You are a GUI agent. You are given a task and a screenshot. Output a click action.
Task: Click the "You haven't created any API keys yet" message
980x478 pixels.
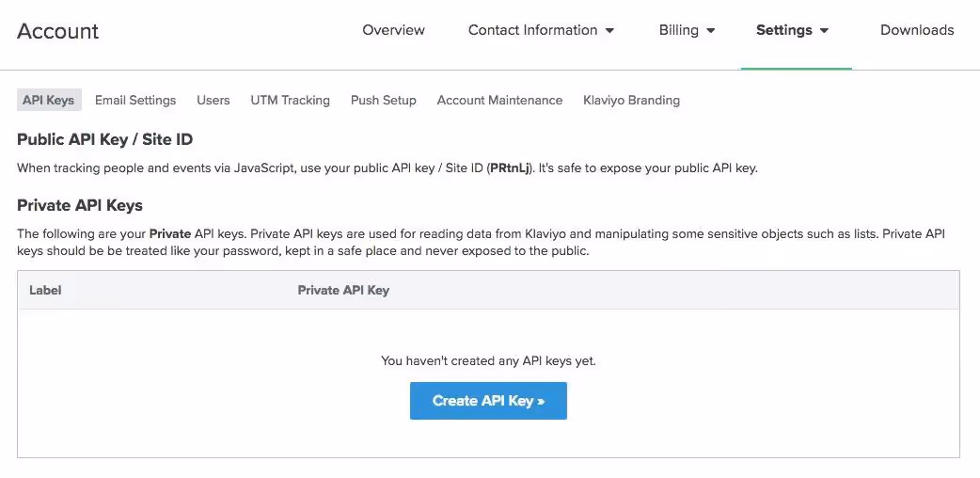click(488, 361)
